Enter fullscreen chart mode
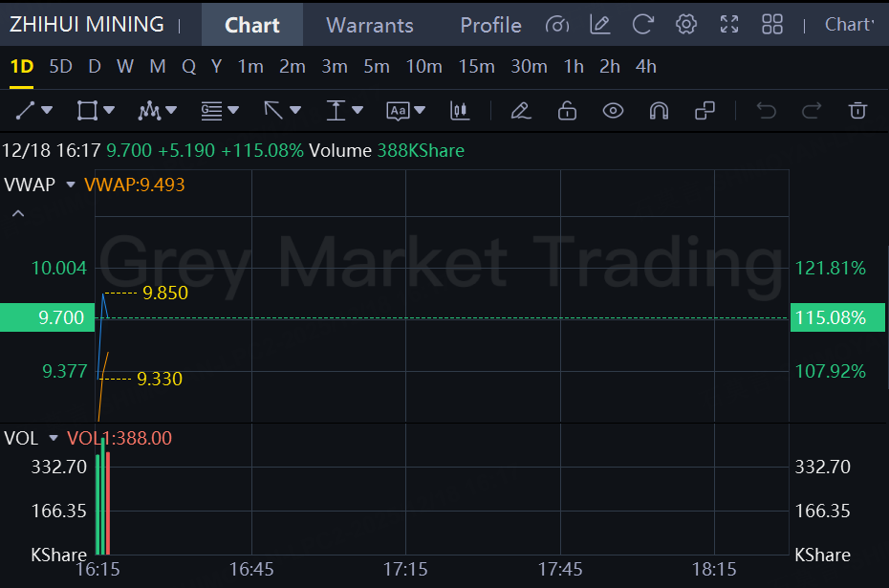The width and height of the screenshot is (889, 588). point(729,25)
